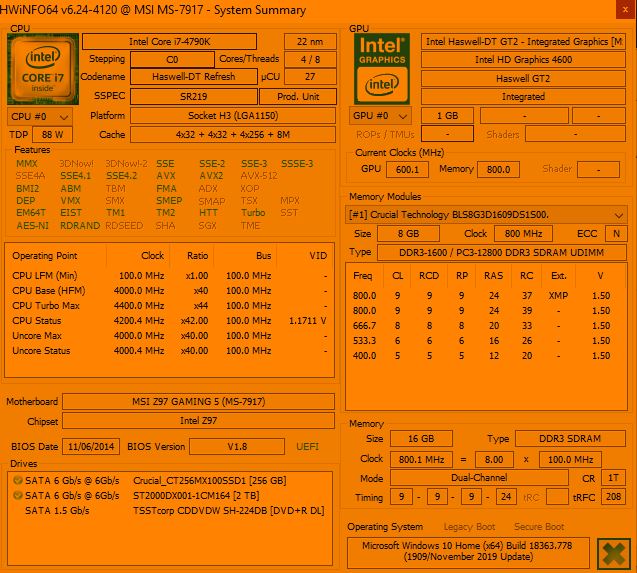Click the tRFC 208 value

pyautogui.click(x=613, y=497)
